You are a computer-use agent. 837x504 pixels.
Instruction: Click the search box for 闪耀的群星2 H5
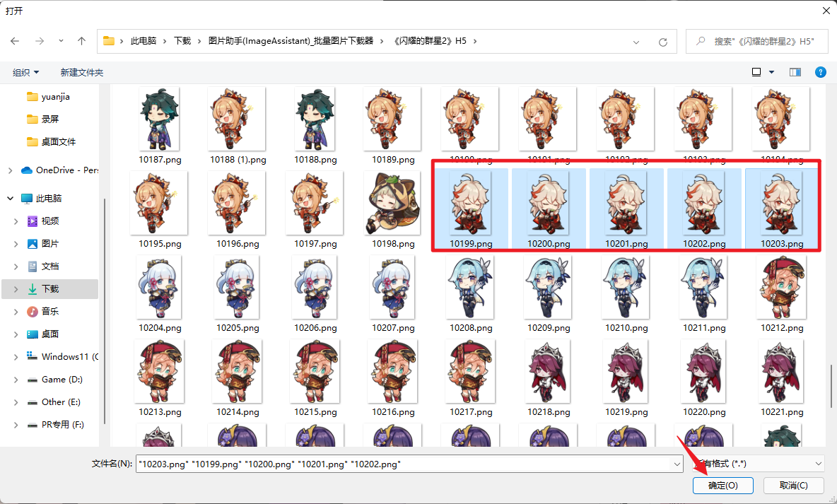pos(756,41)
